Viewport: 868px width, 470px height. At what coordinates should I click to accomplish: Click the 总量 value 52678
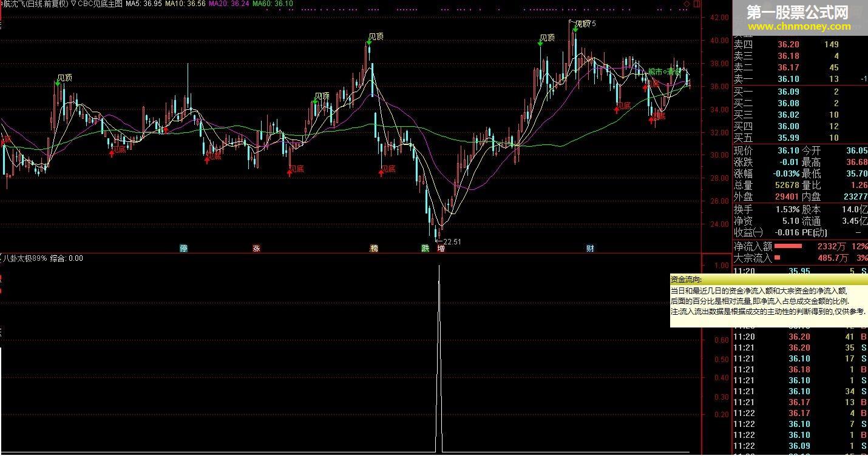point(787,185)
